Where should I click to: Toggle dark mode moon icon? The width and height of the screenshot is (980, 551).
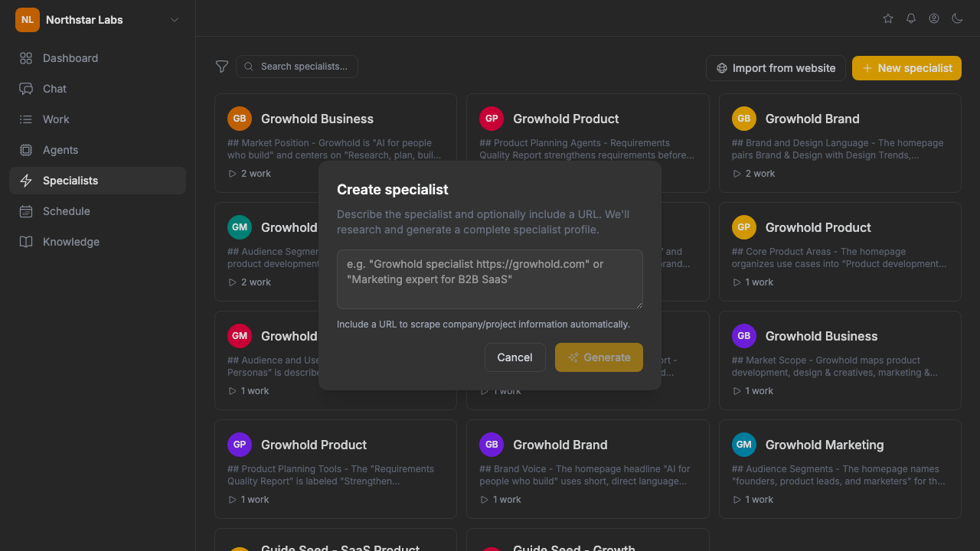(957, 18)
